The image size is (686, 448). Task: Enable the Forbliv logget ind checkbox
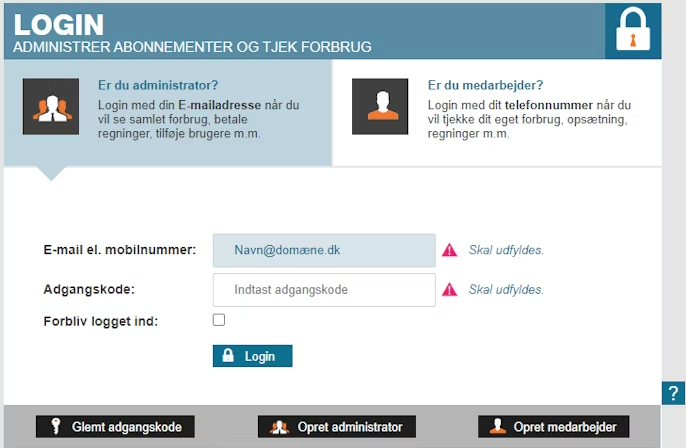pos(219,320)
